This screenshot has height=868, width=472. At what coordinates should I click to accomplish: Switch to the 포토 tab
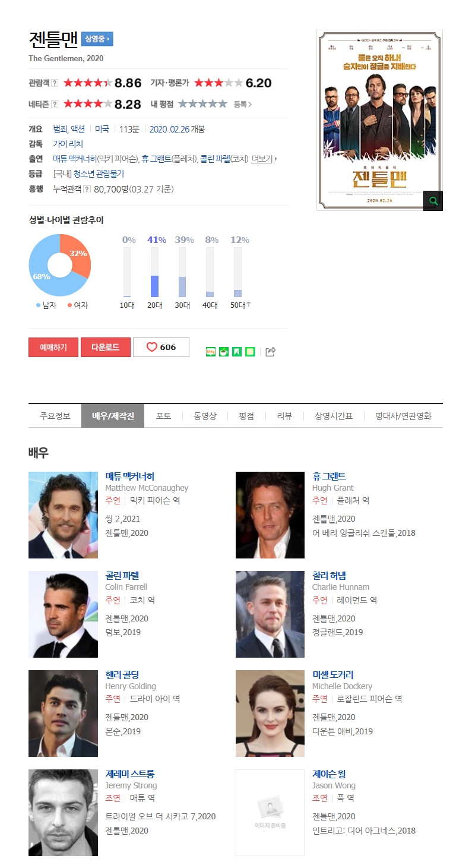coord(163,416)
